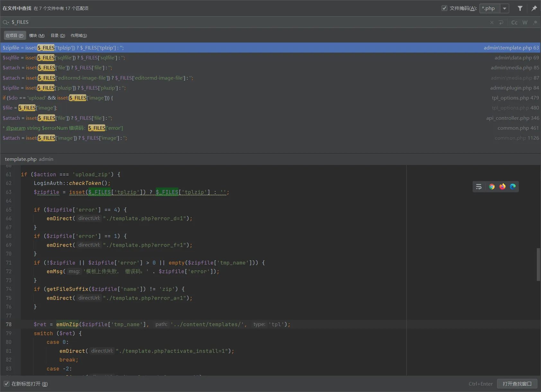Pin the find window

coord(534,8)
